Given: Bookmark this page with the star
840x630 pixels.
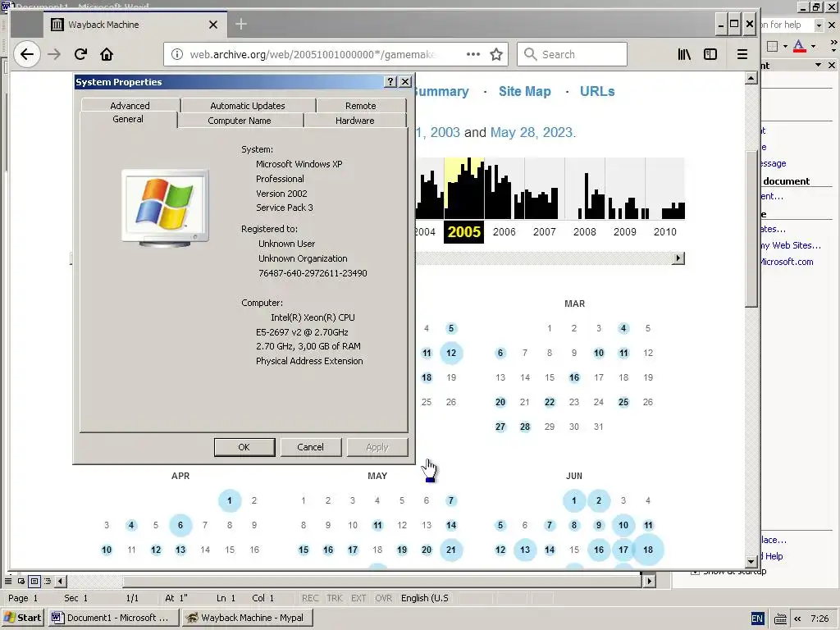Looking at the screenshot, I should [x=496, y=54].
